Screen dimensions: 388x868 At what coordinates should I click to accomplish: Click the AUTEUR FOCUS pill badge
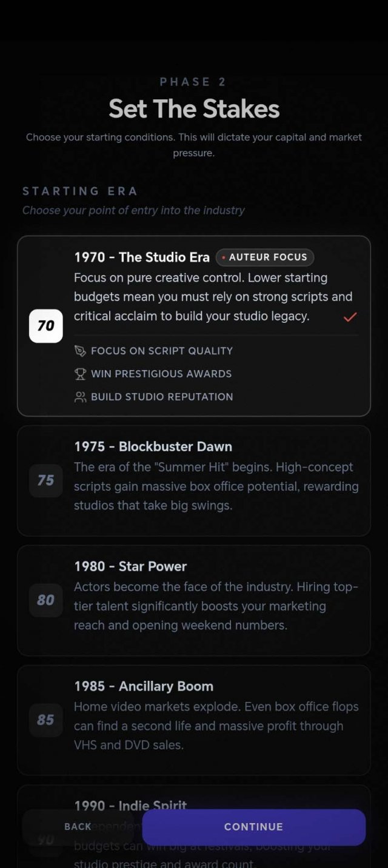[x=265, y=257]
